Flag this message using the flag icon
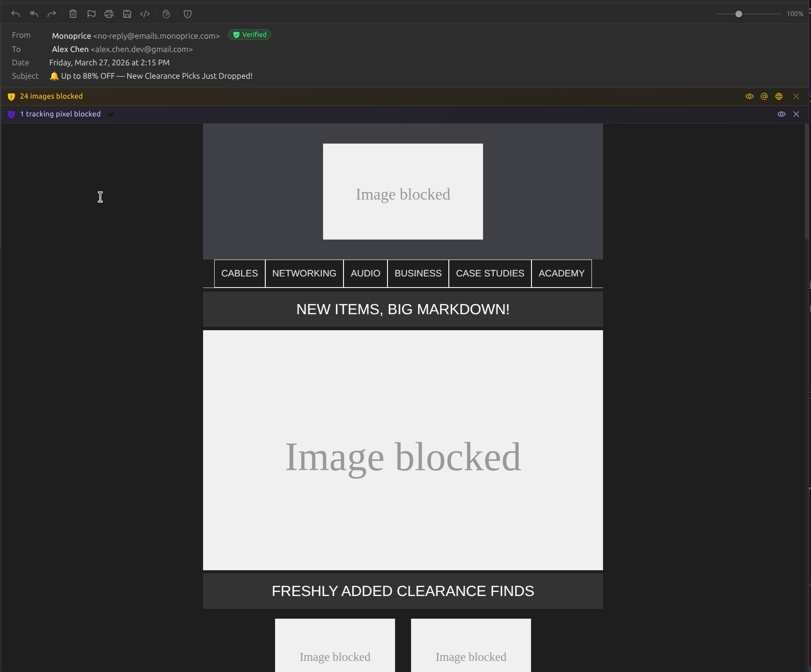 point(91,14)
